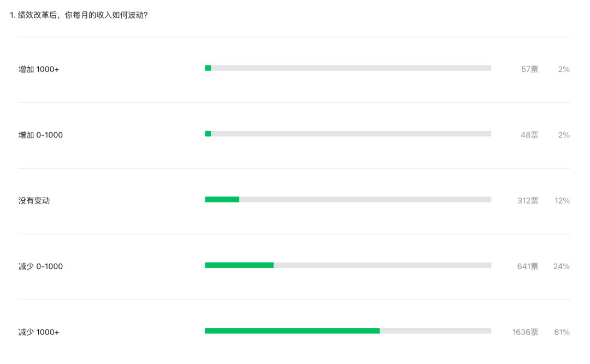
Task: Click the 减少 1000+ result progress bar
Action: click(348, 331)
